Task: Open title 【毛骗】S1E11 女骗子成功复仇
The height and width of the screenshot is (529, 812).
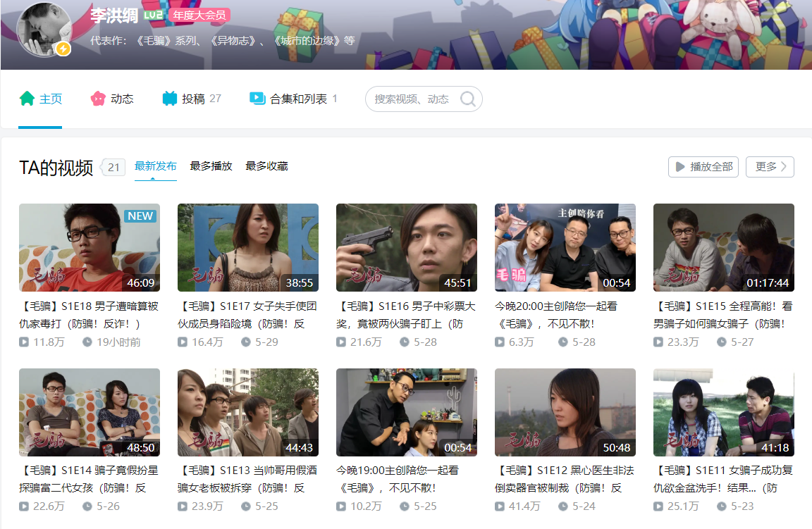Action: coord(723,479)
